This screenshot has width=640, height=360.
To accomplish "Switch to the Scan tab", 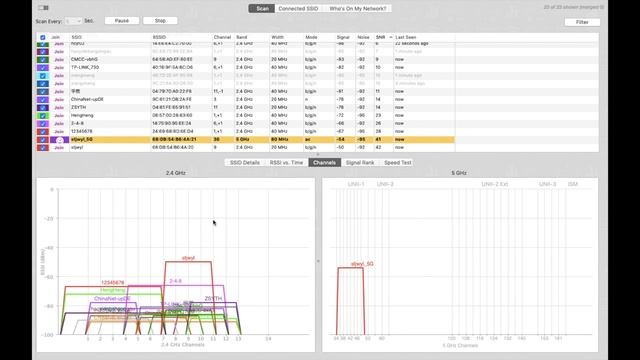I will (262, 9).
